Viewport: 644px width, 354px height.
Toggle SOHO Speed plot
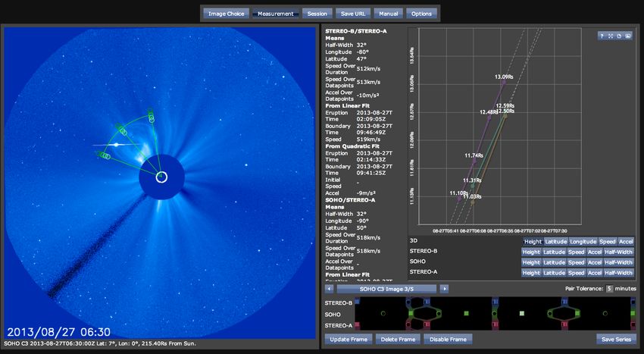[x=576, y=262]
